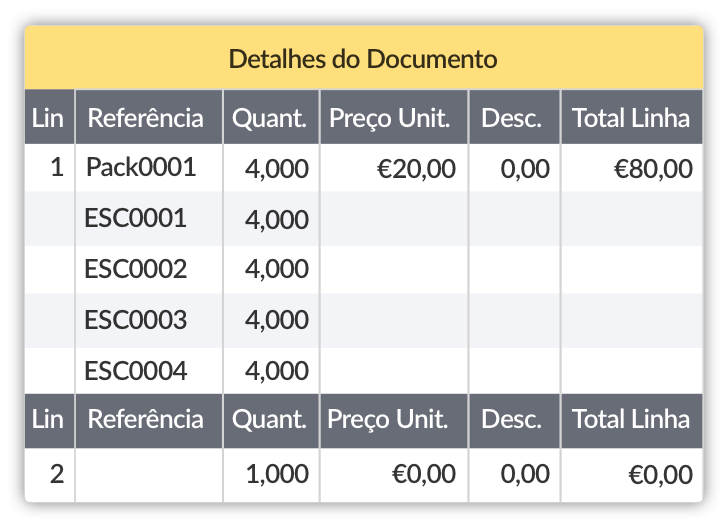728x528 pixels.
Task: Click the top Total Linha header
Action: [631, 119]
